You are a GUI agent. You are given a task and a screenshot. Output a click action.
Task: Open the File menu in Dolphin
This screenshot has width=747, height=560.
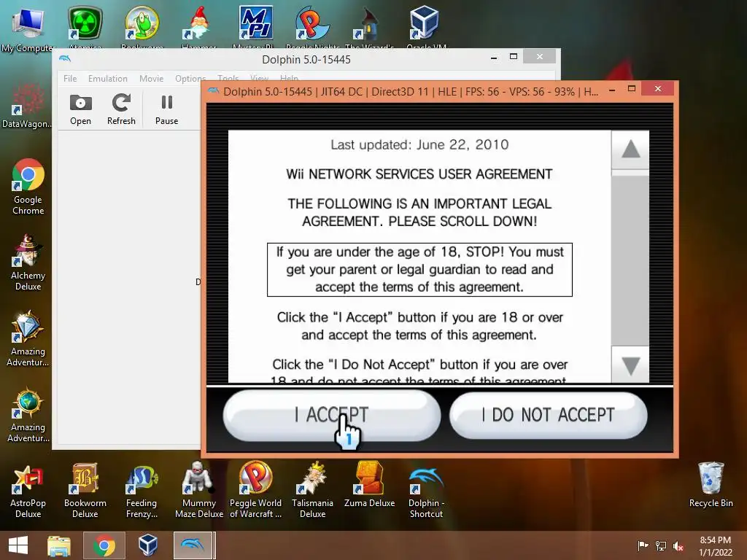point(70,79)
